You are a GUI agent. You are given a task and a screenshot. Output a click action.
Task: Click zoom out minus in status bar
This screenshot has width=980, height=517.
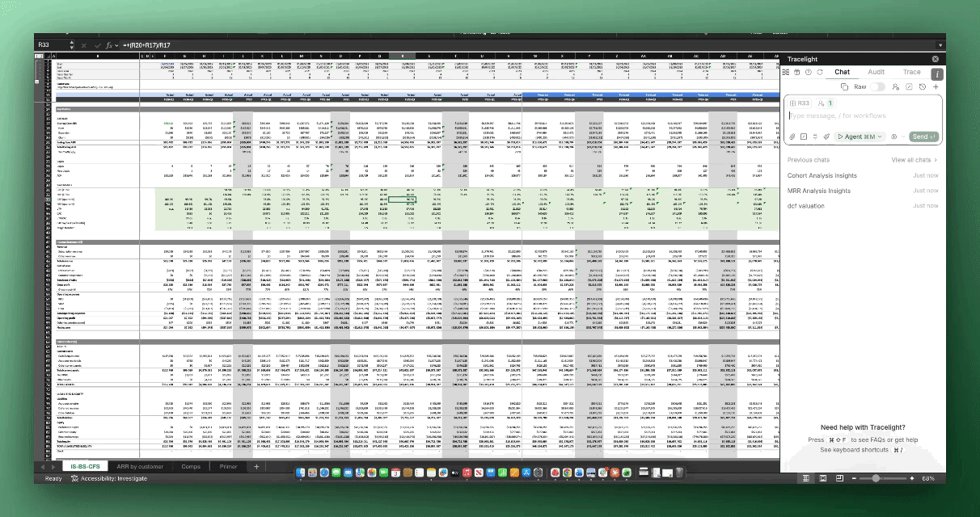coord(854,478)
